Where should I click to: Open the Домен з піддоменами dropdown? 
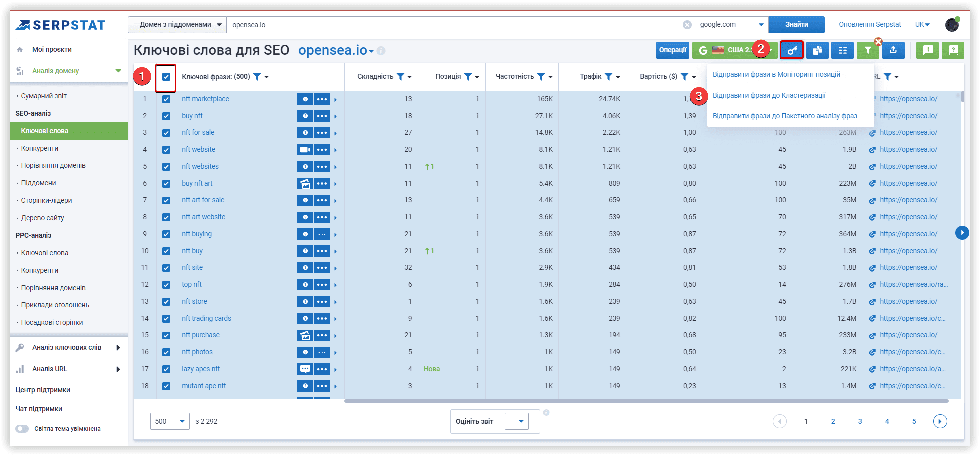click(177, 25)
